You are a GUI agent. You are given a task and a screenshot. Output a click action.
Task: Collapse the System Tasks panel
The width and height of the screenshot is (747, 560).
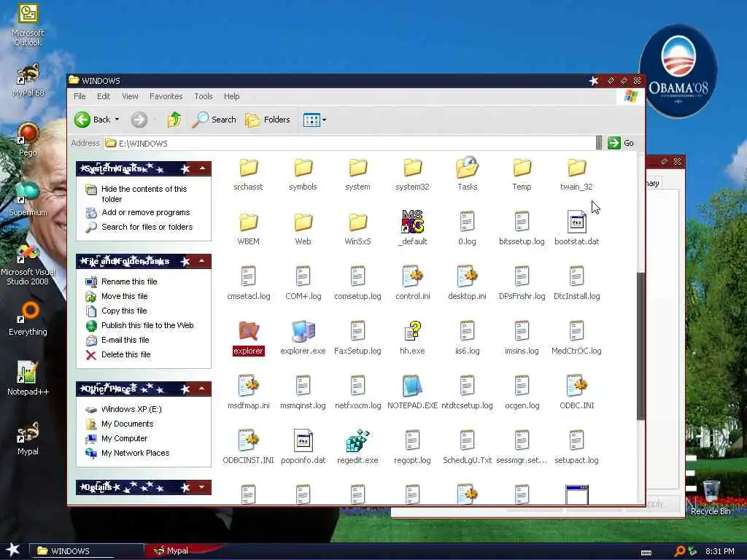pos(203,168)
